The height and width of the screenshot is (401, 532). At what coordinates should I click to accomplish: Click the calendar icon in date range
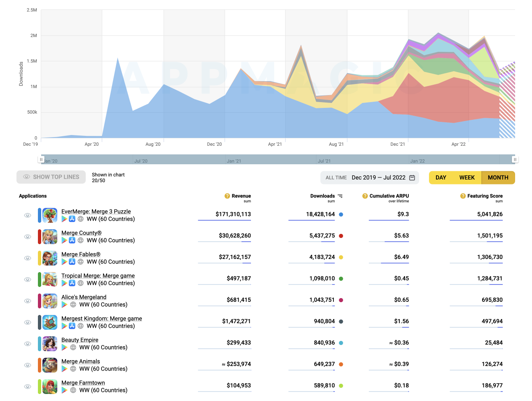pos(412,177)
